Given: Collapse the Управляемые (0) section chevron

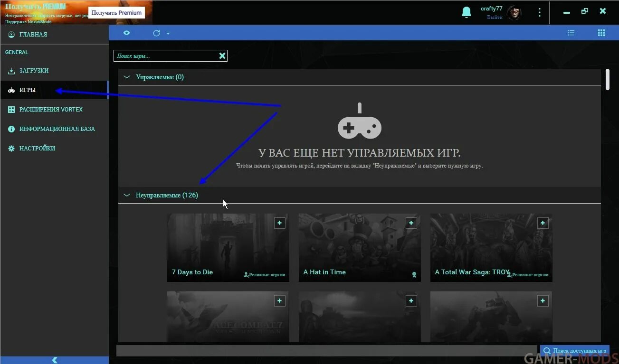Looking at the screenshot, I should pyautogui.click(x=127, y=77).
